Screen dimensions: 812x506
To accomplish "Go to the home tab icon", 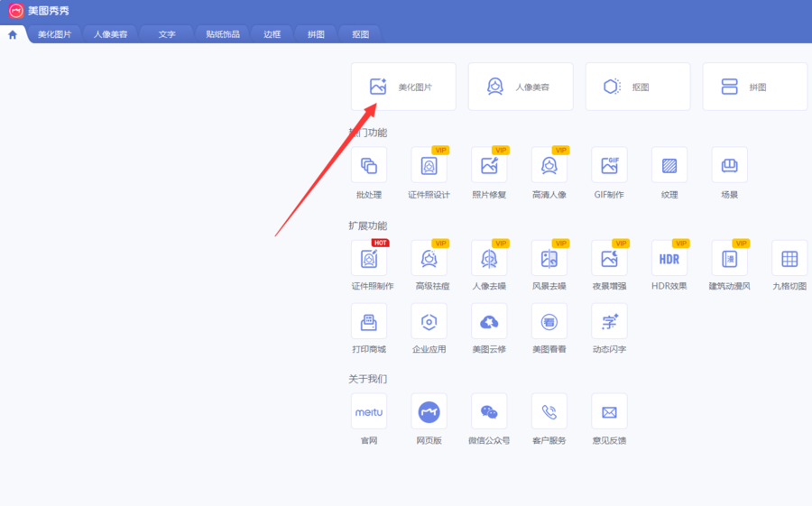I will (13, 34).
